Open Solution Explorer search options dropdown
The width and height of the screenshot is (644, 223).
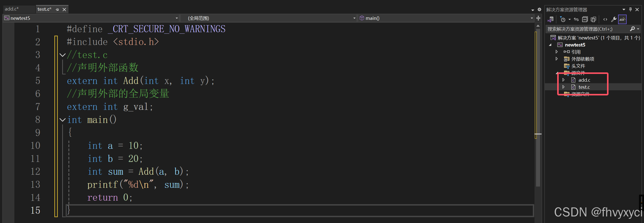638,29
